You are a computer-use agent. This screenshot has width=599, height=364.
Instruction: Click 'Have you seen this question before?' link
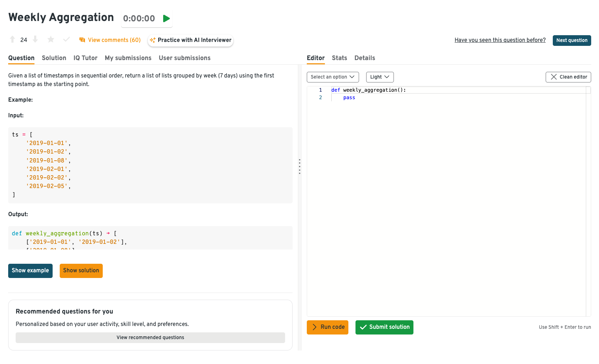[500, 40]
